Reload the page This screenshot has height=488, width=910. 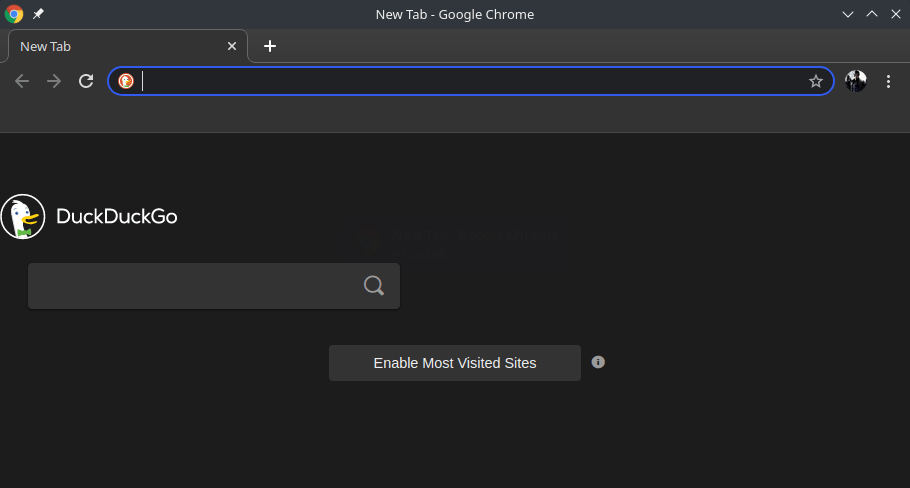tap(86, 81)
